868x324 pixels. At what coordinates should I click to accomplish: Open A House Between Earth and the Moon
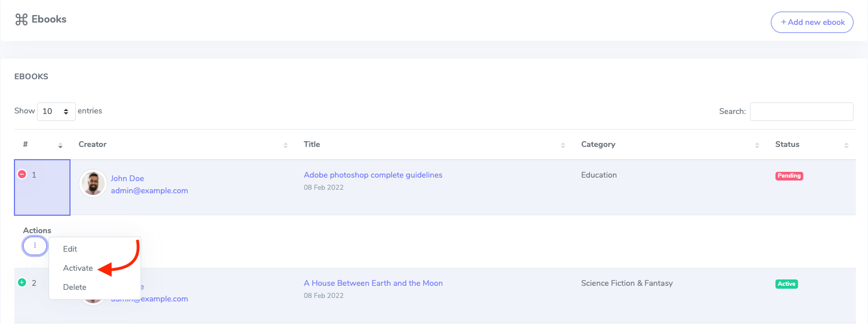coord(373,283)
